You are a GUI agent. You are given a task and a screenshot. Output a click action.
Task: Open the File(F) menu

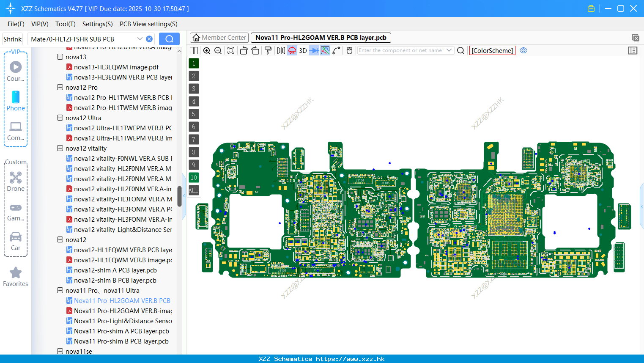[x=16, y=24]
